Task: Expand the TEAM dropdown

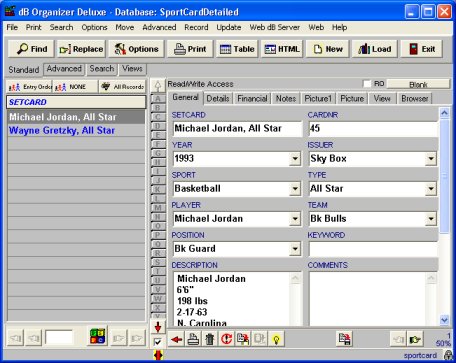Action: pyautogui.click(x=431, y=219)
